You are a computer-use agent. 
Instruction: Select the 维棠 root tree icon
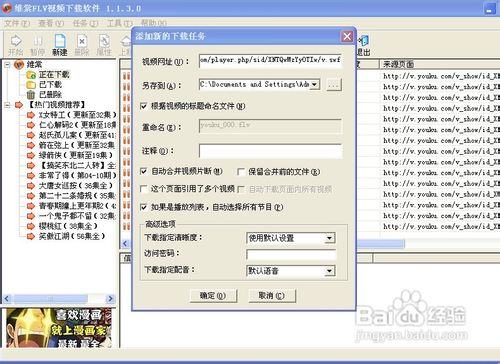pyautogui.click(x=19, y=64)
